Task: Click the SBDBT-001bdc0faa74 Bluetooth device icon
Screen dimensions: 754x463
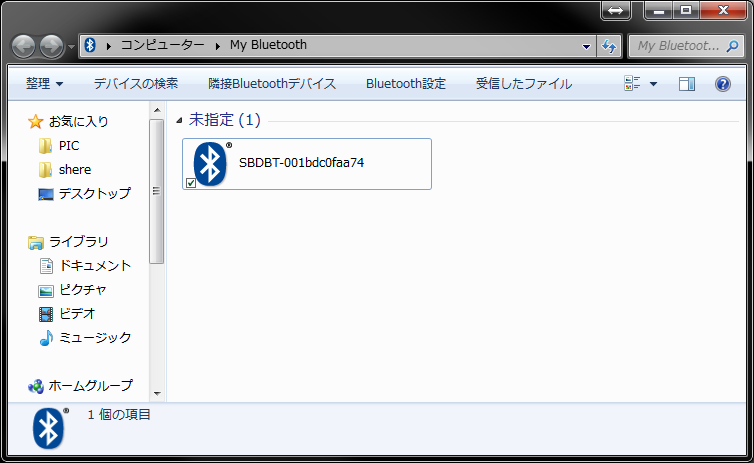Action: [x=211, y=164]
